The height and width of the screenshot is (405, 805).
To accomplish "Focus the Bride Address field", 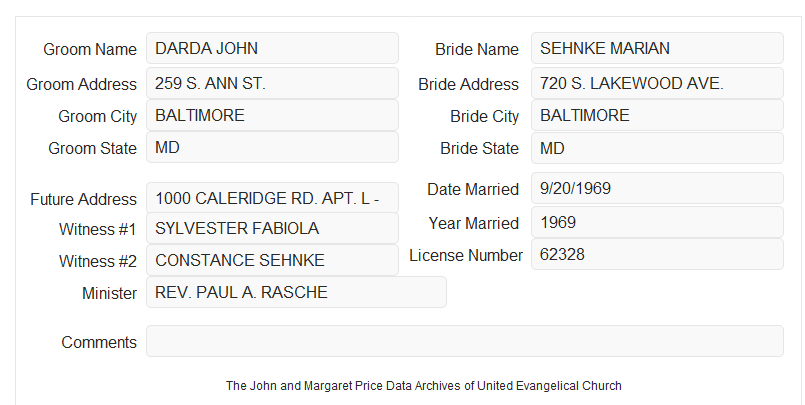I will pos(657,83).
